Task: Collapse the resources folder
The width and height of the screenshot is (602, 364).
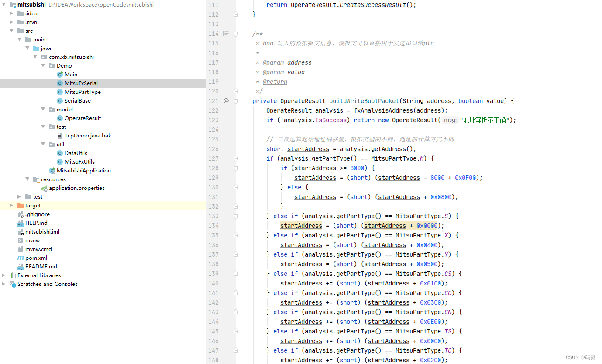Action: (28, 179)
